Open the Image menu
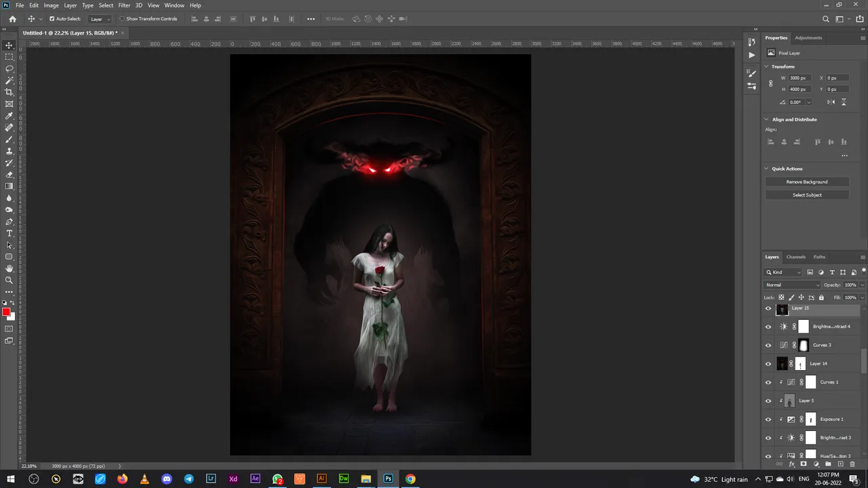 52,5
